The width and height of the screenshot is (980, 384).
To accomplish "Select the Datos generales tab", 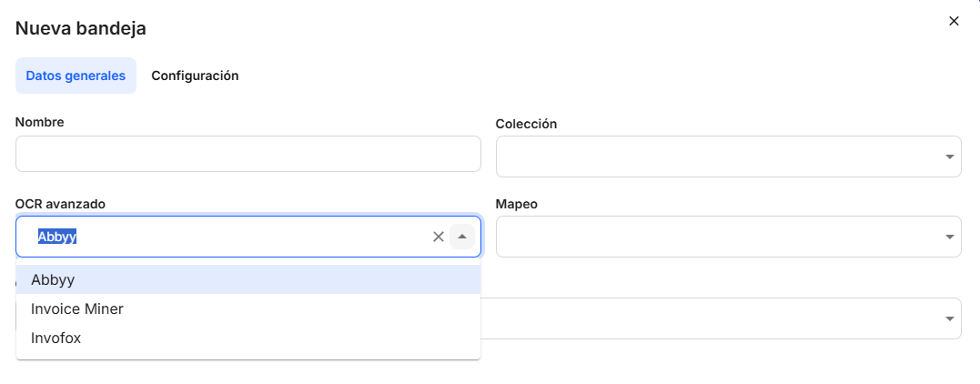I will click(x=76, y=76).
